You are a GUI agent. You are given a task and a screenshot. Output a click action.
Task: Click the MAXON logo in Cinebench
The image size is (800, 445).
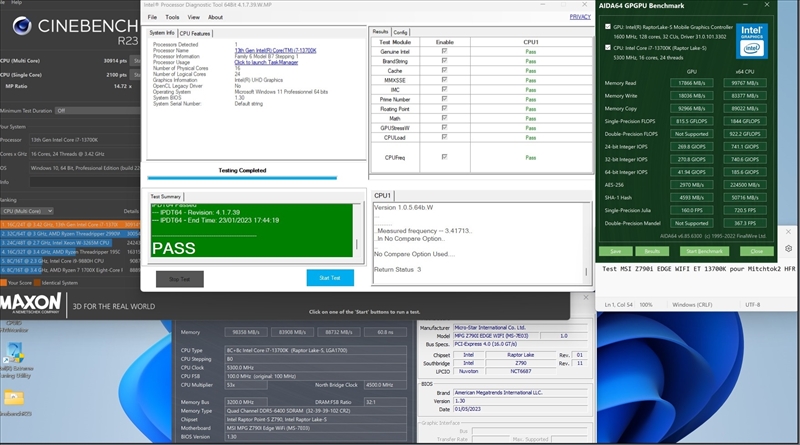click(31, 304)
